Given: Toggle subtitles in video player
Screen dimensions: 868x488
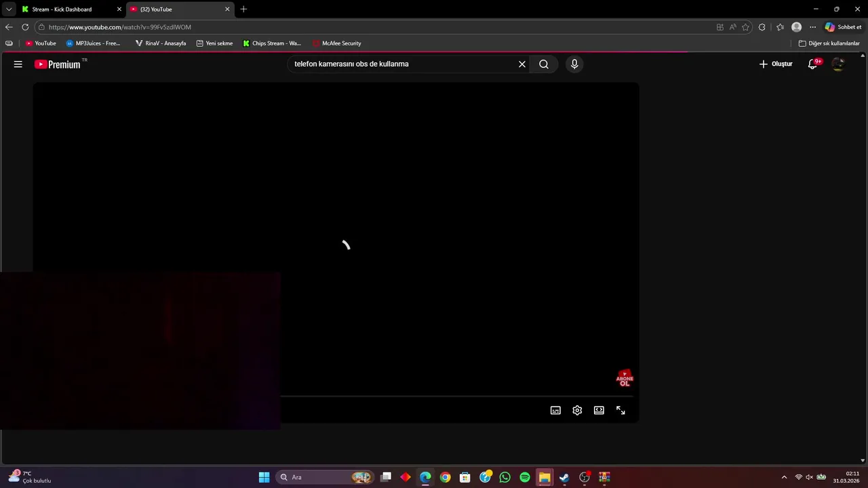Looking at the screenshot, I should [555, 410].
